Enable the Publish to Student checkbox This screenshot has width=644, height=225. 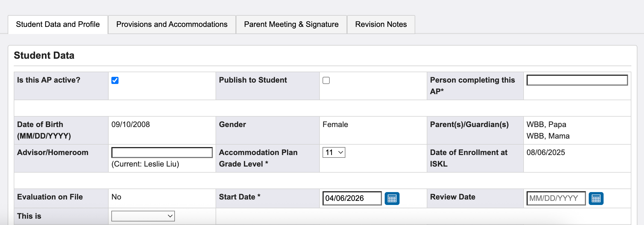coord(326,80)
